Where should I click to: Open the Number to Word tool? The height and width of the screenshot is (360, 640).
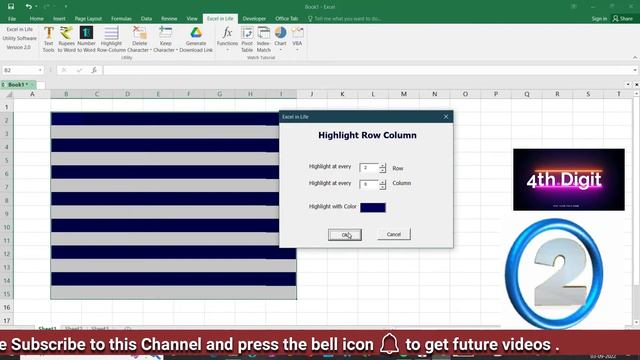(x=86, y=39)
